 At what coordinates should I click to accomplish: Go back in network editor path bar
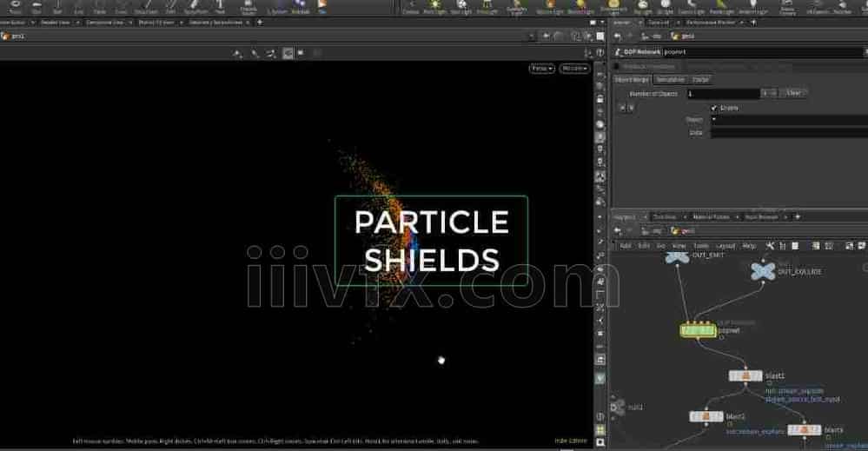coord(618,231)
